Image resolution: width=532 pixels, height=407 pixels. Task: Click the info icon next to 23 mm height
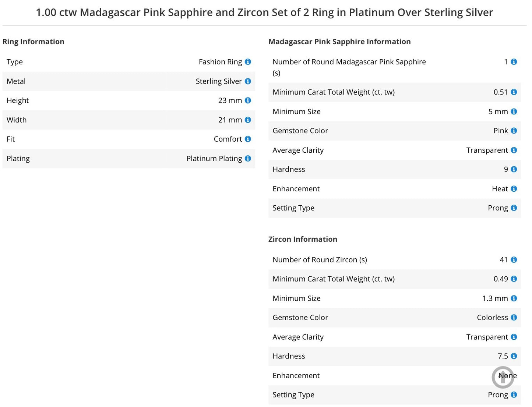click(248, 100)
